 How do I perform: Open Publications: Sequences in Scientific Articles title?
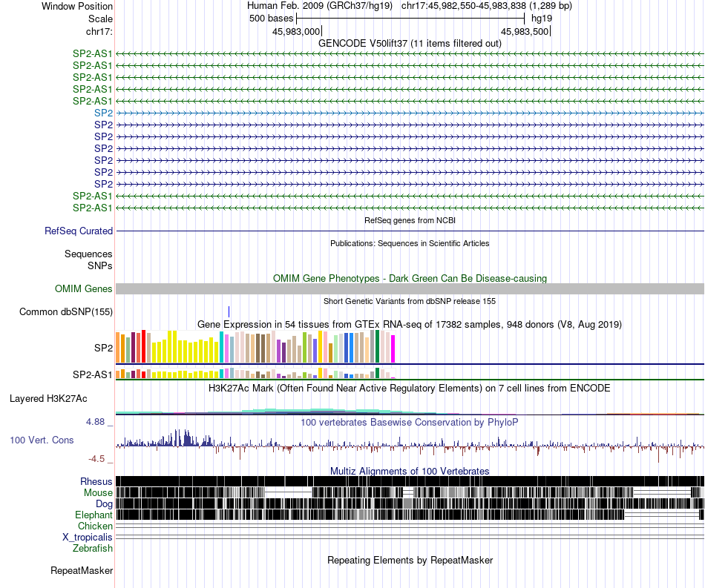(x=410, y=243)
